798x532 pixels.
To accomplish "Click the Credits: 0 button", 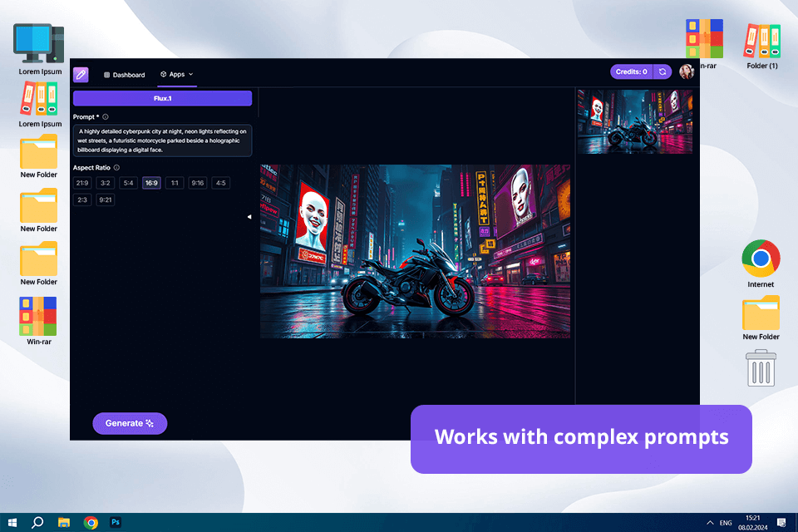I will 631,71.
